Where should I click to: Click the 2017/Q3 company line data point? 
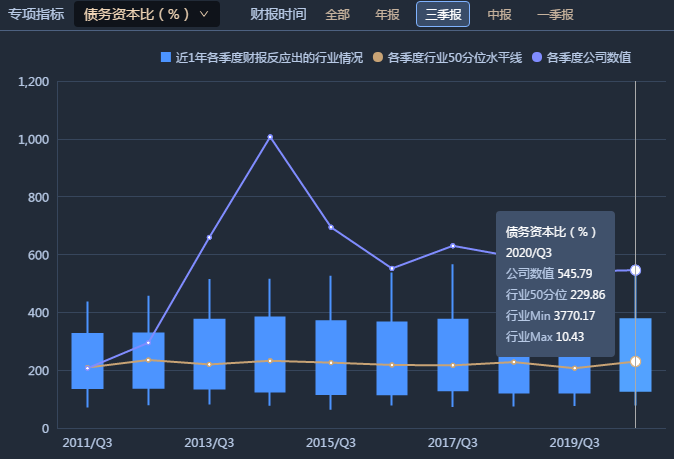tap(453, 245)
